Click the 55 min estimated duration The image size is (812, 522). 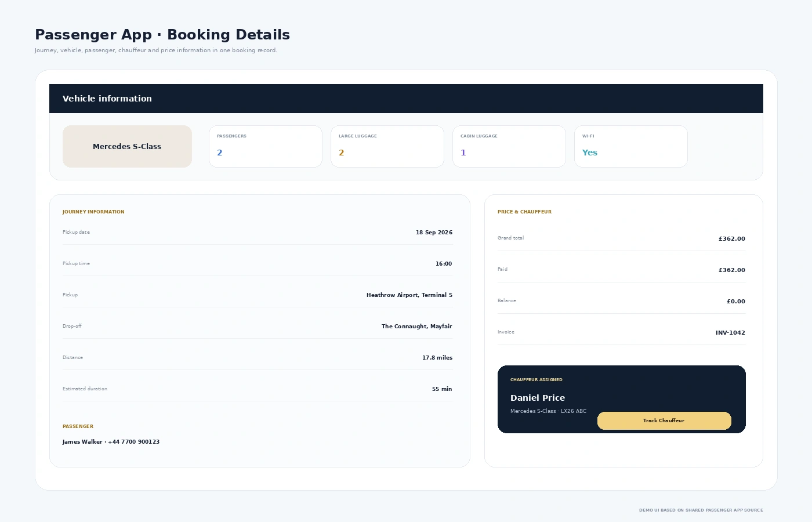click(442, 389)
